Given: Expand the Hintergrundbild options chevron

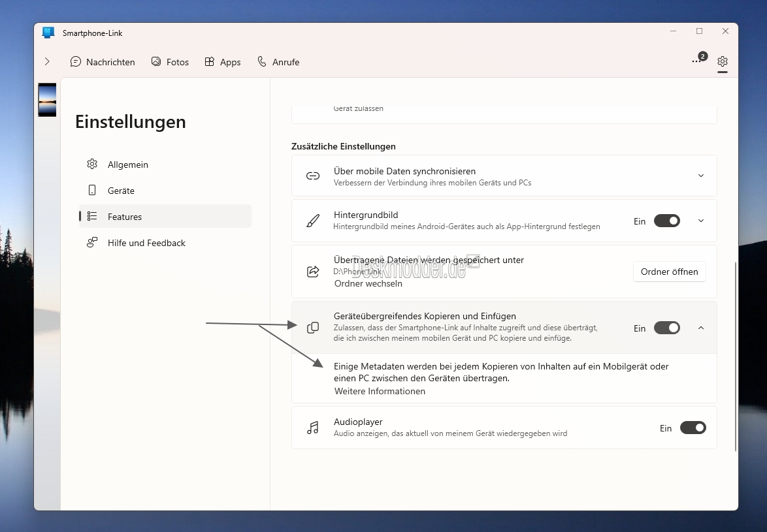Looking at the screenshot, I should (x=701, y=221).
